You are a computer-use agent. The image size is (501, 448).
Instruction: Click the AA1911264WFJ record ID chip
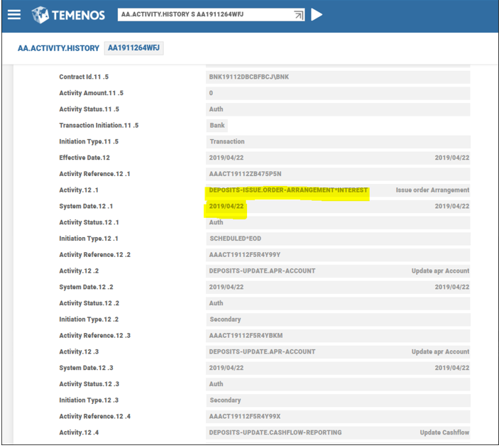tap(134, 48)
